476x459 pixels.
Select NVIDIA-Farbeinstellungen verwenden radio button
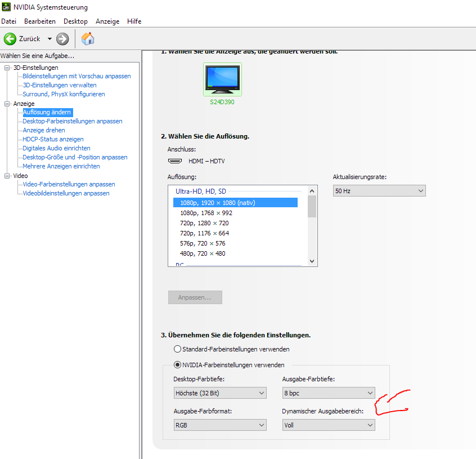coord(177,365)
